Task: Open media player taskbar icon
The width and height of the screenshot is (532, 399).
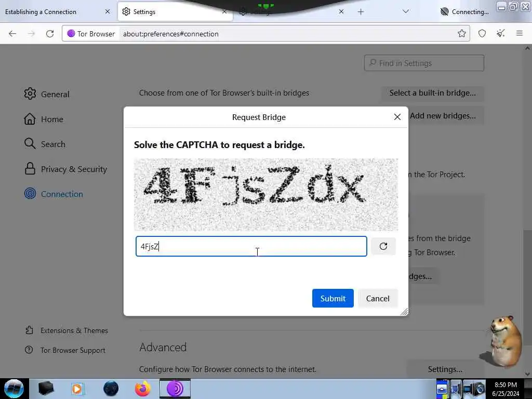Action: [77, 389]
